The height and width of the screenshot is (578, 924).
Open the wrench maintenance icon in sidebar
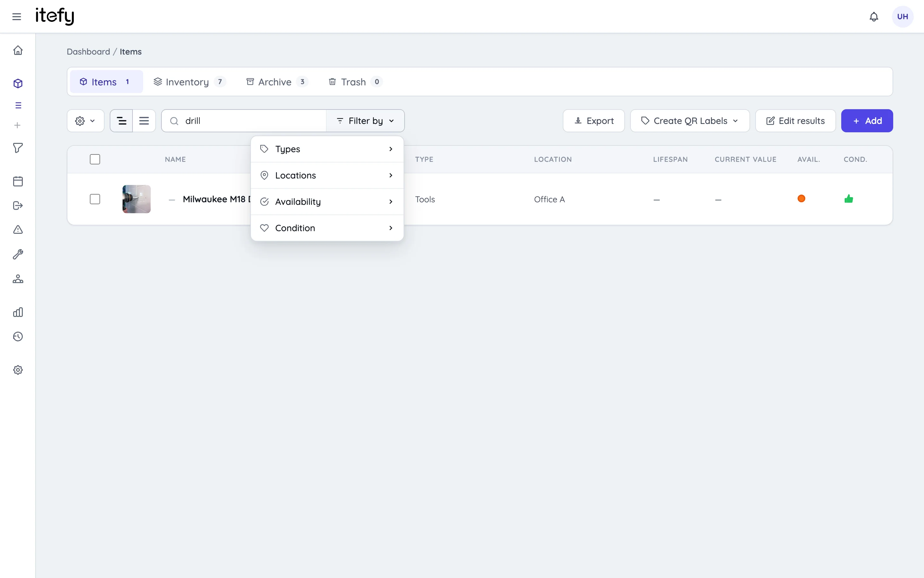pos(18,254)
